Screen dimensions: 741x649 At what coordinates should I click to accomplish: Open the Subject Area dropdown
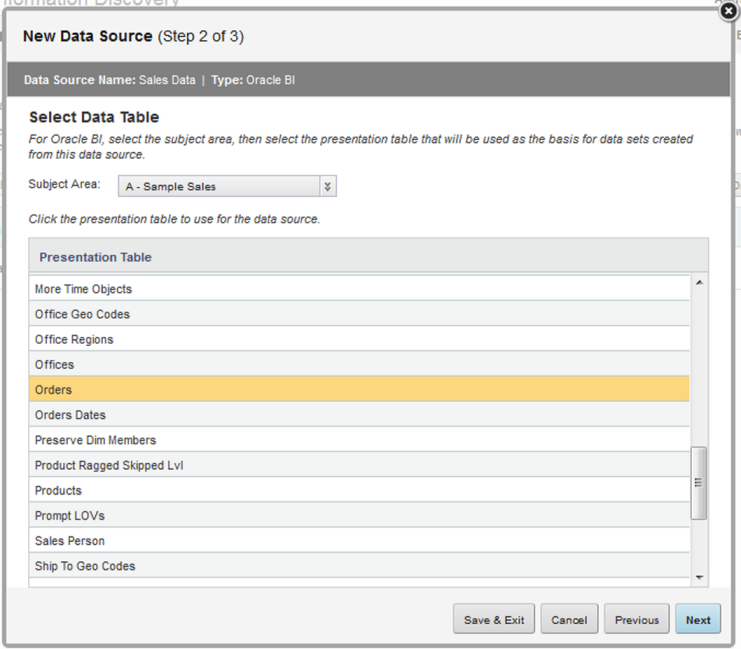tap(227, 186)
